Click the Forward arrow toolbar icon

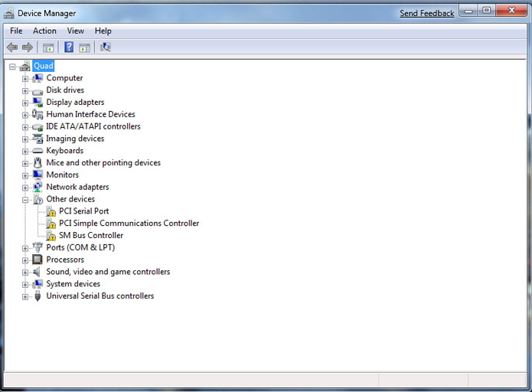(x=28, y=47)
